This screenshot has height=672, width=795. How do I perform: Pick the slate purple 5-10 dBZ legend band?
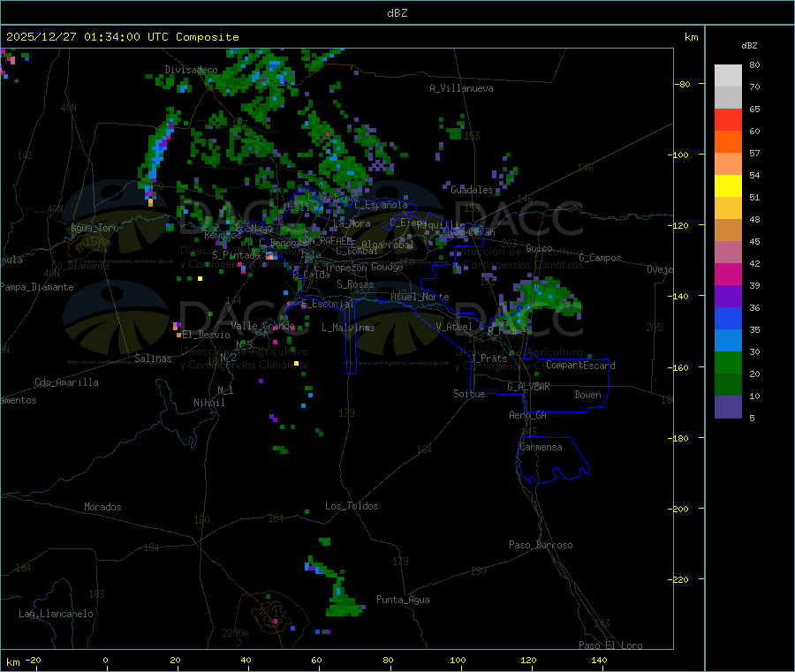tap(728, 407)
